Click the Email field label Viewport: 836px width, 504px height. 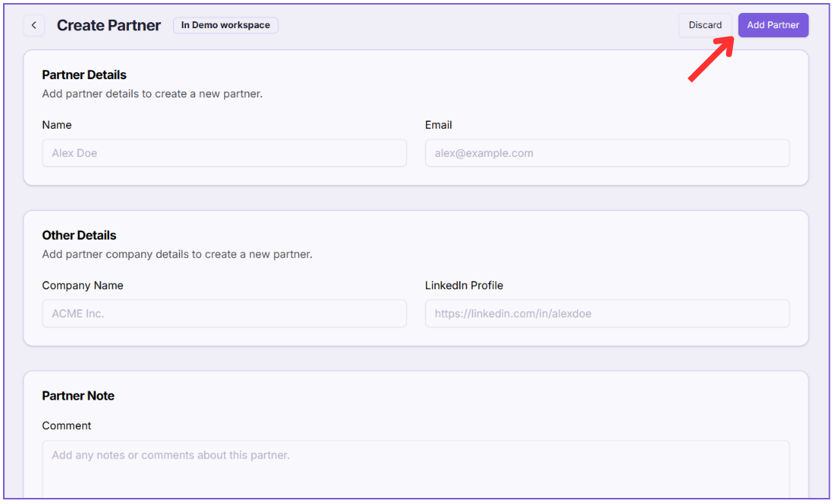coord(438,125)
